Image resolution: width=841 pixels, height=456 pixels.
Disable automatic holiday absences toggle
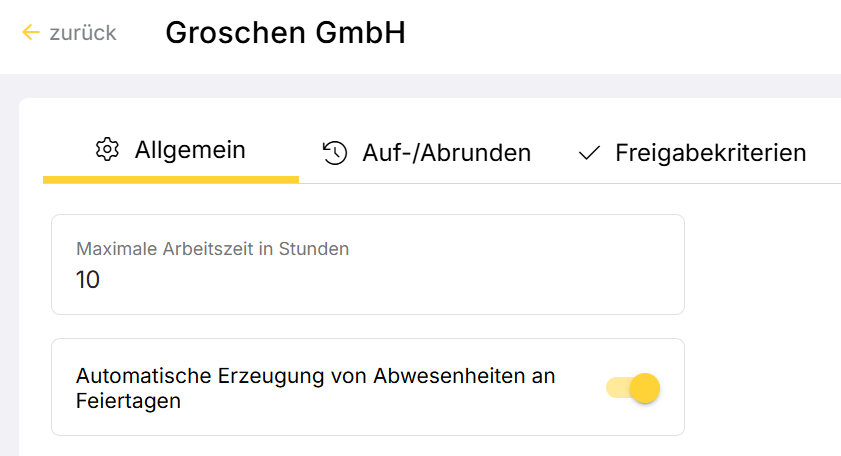coord(633,387)
